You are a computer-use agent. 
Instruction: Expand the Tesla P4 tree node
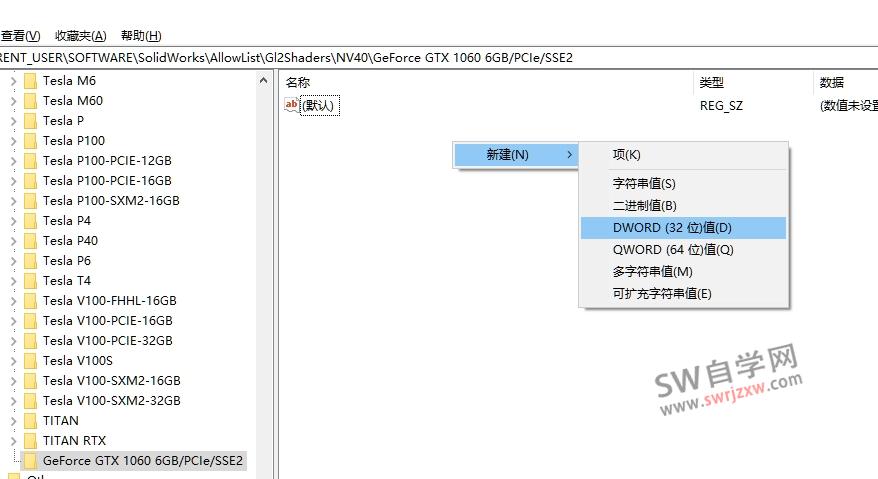tap(13, 221)
